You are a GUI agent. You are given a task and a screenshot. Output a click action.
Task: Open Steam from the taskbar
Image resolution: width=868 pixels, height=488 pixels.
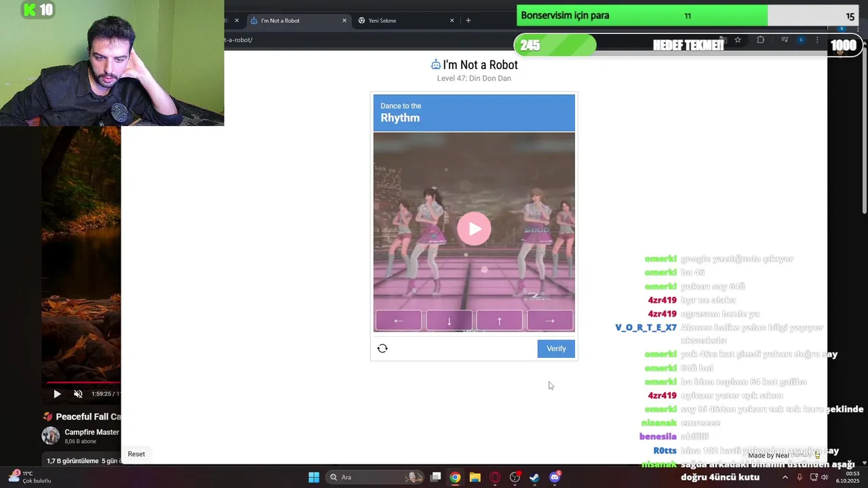pyautogui.click(x=534, y=477)
